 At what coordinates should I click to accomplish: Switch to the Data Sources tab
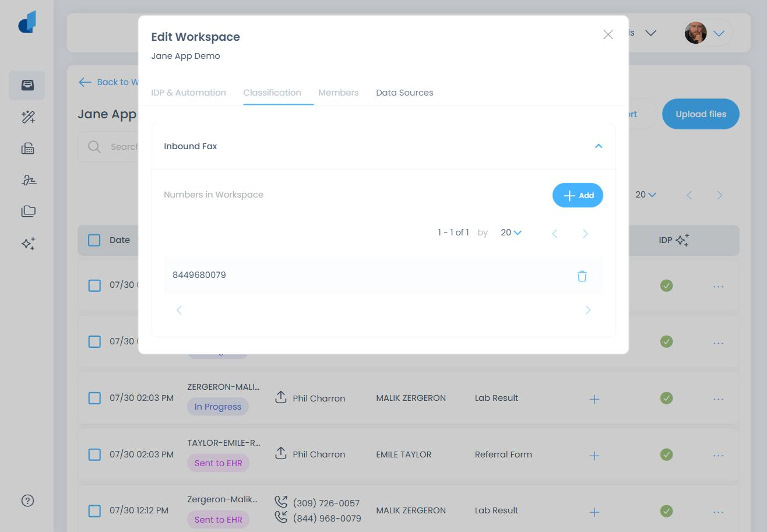point(404,93)
